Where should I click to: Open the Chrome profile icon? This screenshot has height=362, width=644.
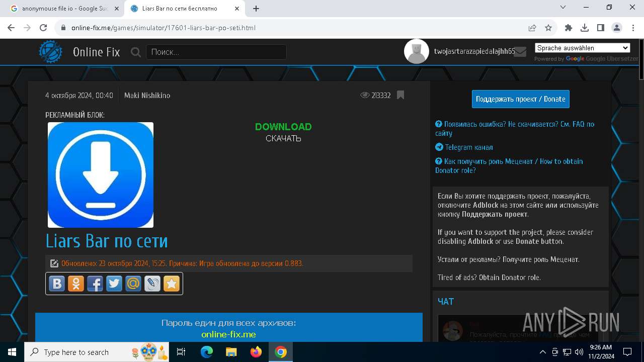tap(617, 28)
